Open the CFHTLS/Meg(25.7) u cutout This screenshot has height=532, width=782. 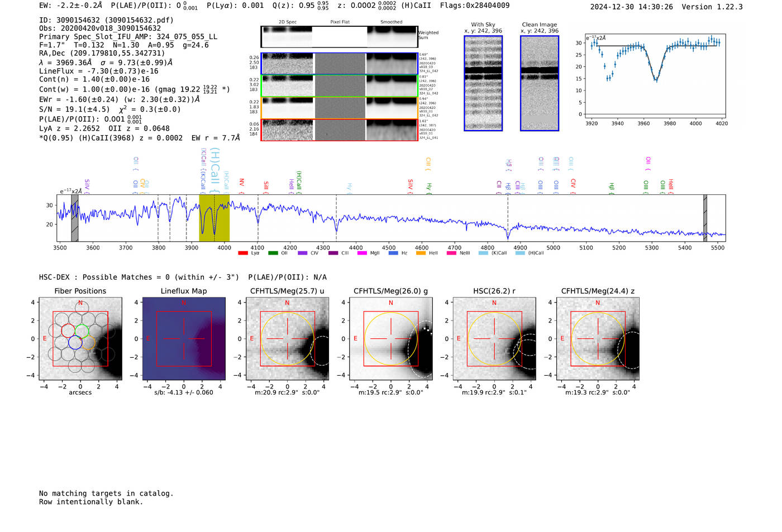(287, 339)
